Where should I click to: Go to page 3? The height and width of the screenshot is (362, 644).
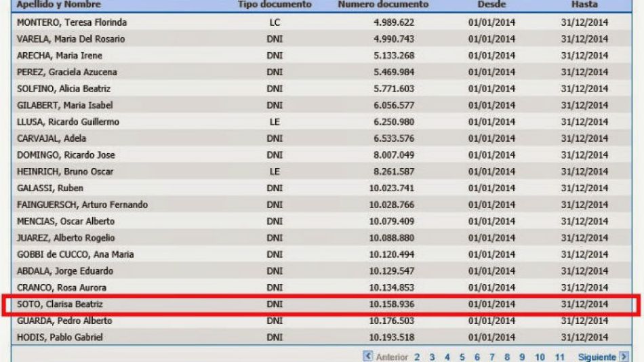(x=432, y=357)
